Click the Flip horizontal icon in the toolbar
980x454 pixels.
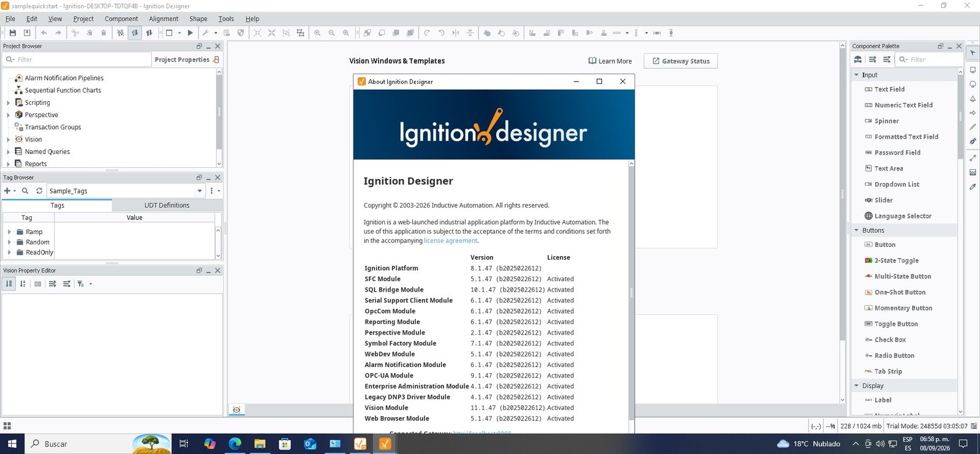click(456, 33)
